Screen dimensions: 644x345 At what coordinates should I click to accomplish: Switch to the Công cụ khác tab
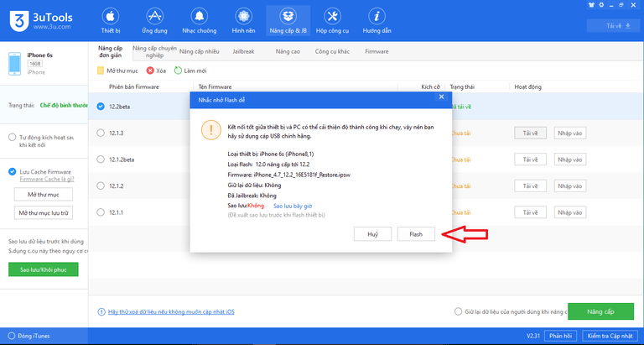point(332,52)
